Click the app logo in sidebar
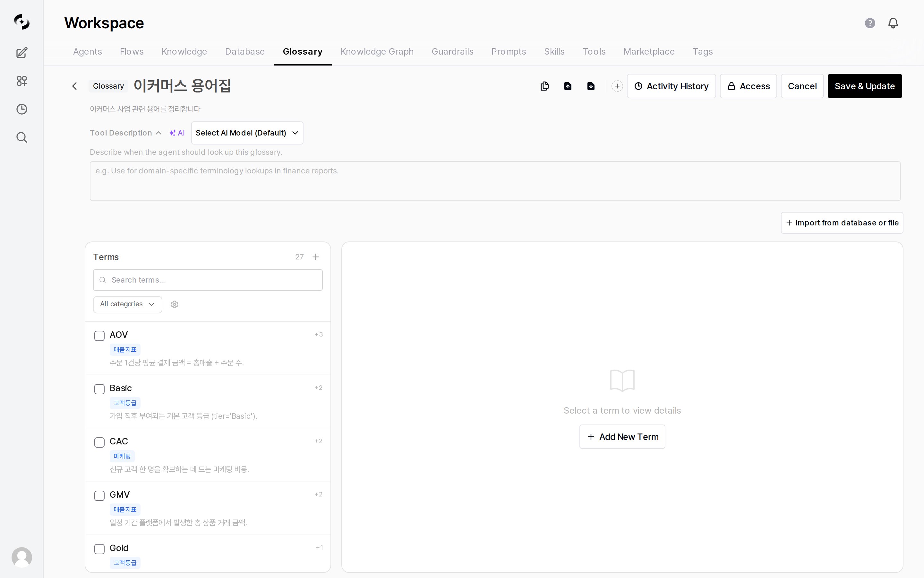Image resolution: width=924 pixels, height=578 pixels. (22, 22)
